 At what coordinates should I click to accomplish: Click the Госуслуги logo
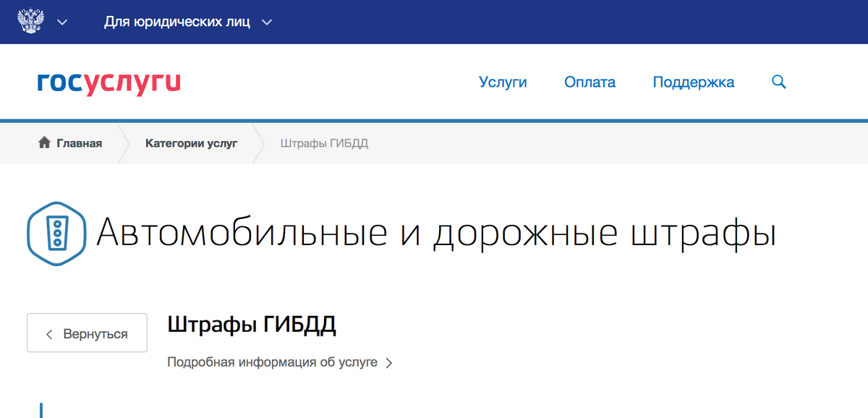(x=107, y=82)
